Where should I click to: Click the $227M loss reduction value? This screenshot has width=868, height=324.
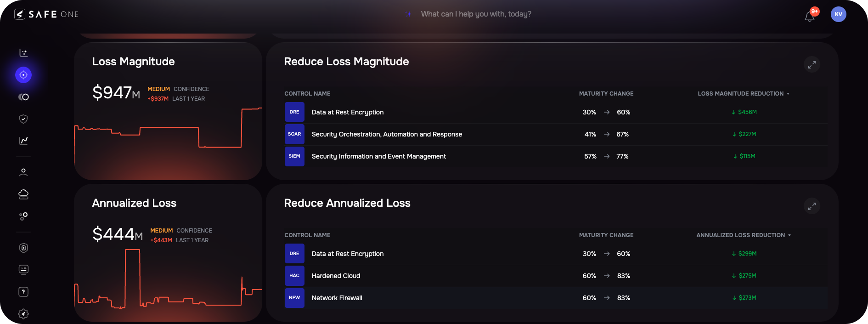tap(744, 134)
